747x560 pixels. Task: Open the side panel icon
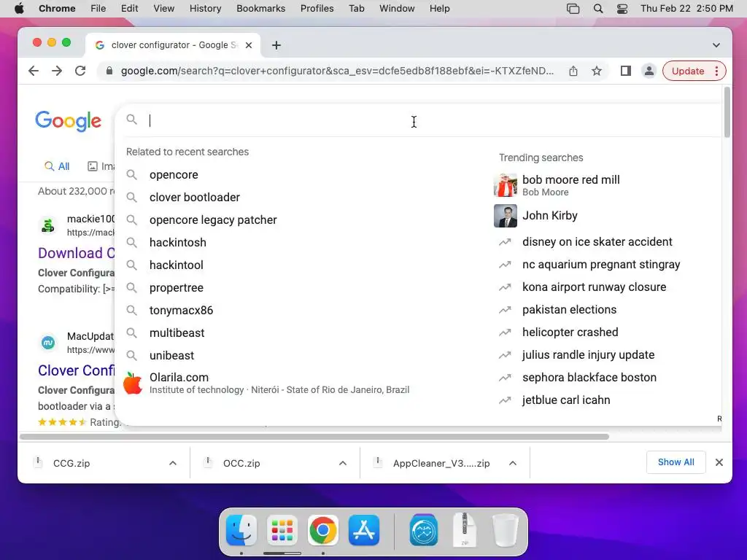625,71
